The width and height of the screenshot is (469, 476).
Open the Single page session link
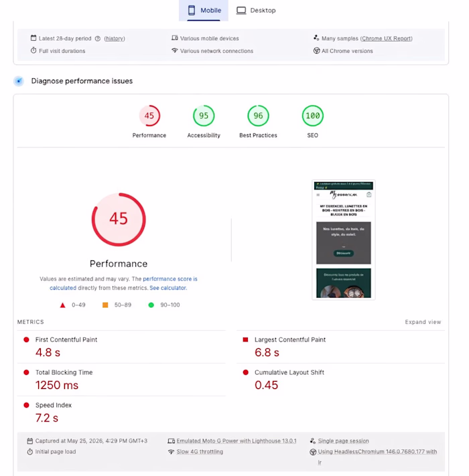click(x=343, y=441)
